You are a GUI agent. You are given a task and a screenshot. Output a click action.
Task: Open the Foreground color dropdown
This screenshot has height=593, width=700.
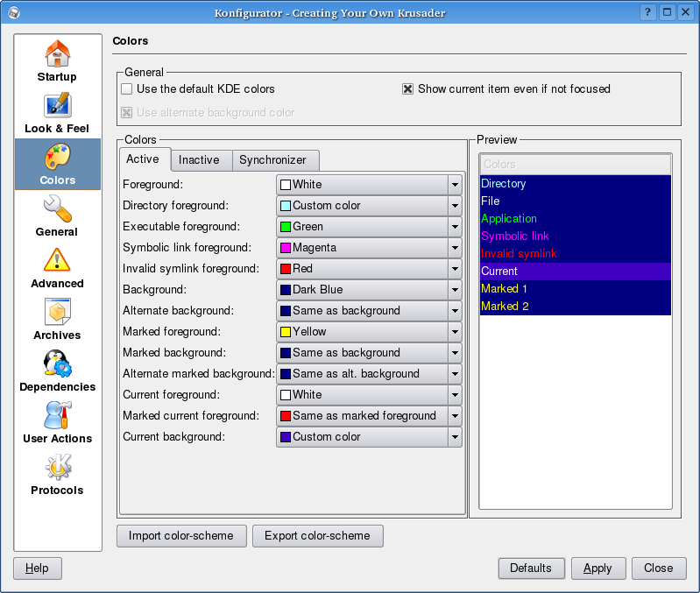click(x=369, y=185)
